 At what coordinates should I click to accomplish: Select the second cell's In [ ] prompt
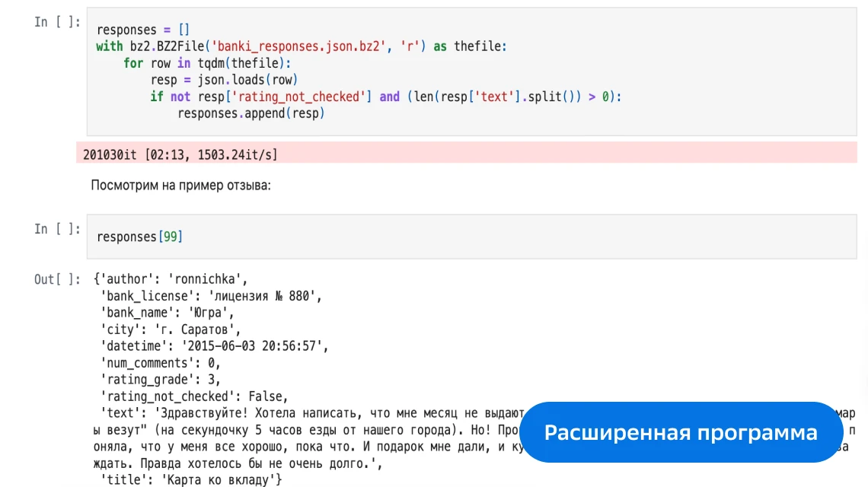click(57, 229)
